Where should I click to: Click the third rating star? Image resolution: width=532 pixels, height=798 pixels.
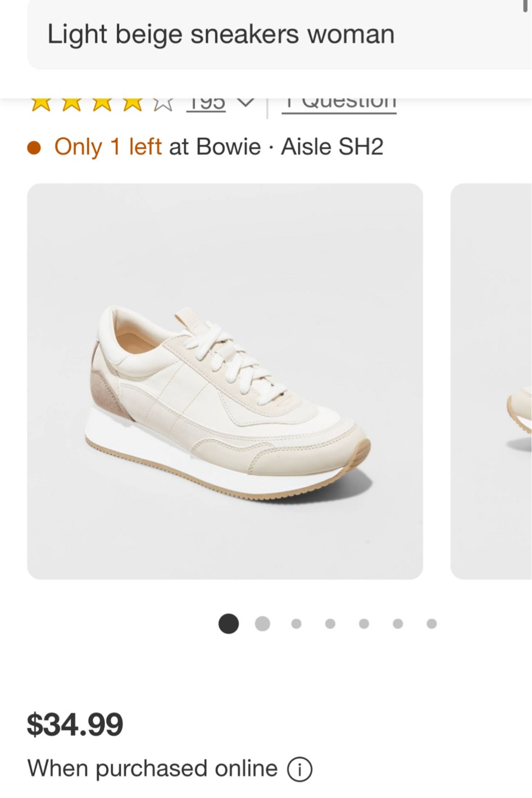103,102
